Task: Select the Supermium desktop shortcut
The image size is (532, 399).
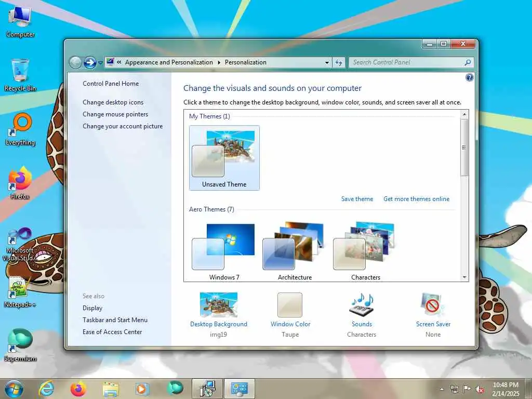Action: click(20, 345)
